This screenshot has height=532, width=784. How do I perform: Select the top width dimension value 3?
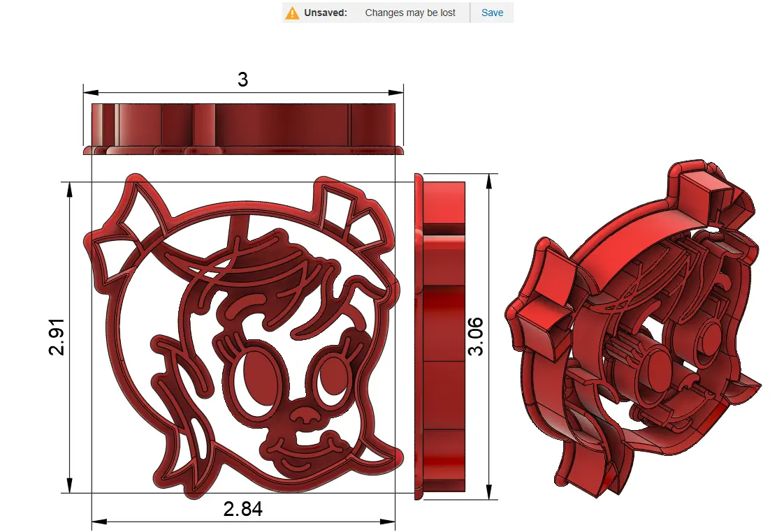coord(243,80)
